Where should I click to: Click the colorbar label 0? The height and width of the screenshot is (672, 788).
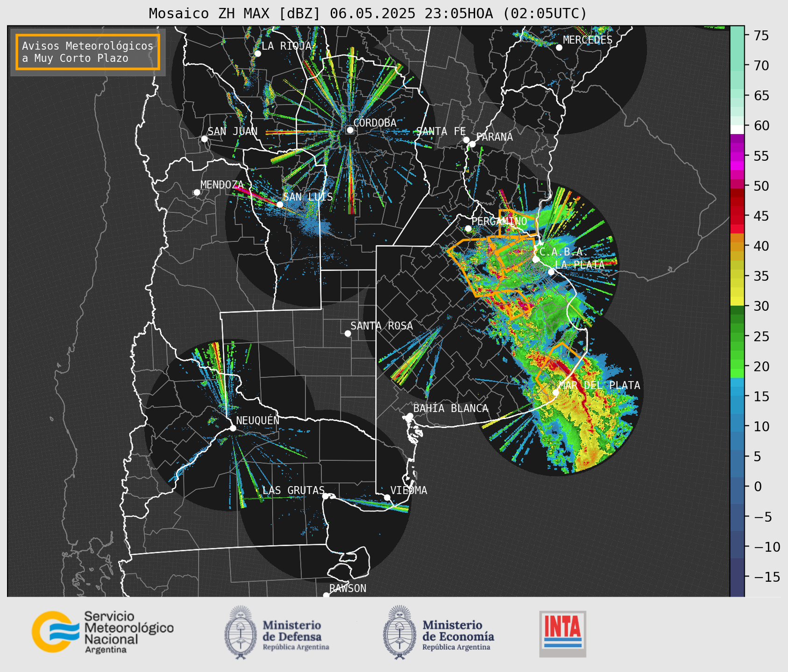click(758, 487)
